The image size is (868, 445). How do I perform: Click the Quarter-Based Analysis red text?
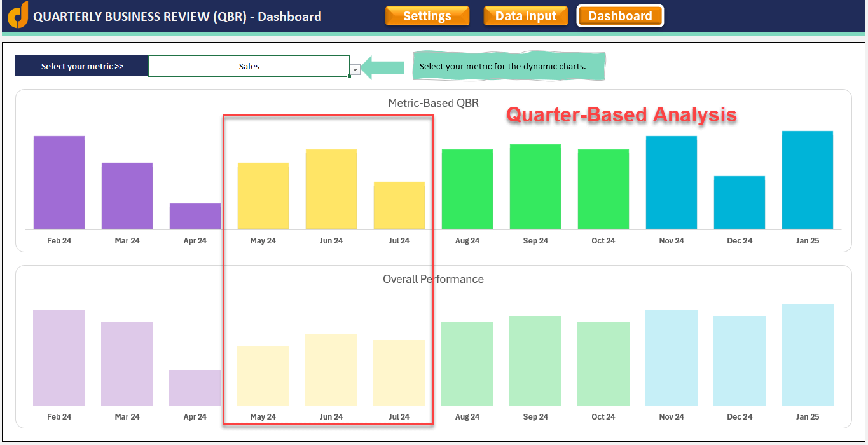[x=621, y=115]
